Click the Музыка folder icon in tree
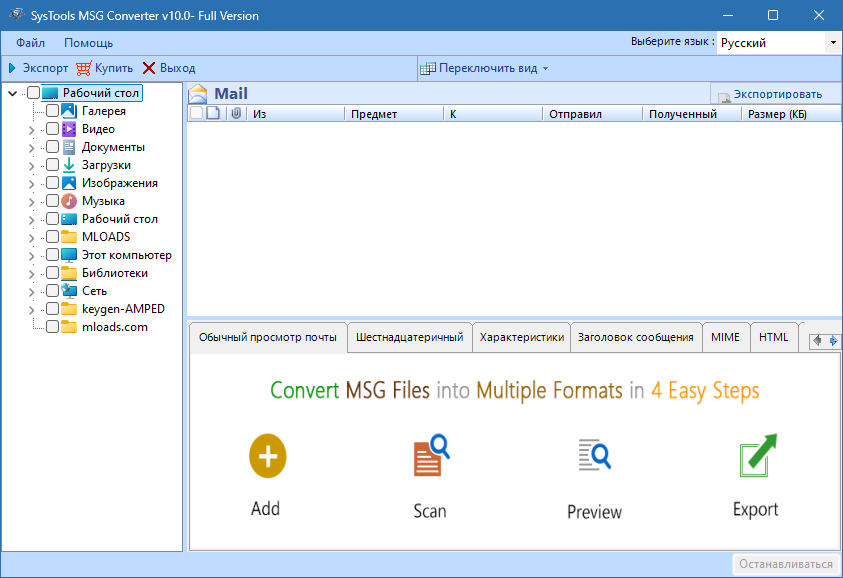 pos(69,201)
